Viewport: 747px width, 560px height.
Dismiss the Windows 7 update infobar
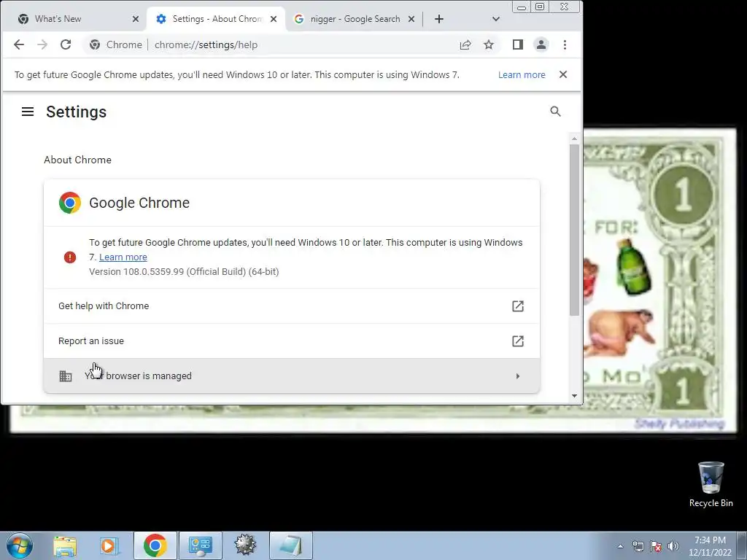click(x=563, y=75)
